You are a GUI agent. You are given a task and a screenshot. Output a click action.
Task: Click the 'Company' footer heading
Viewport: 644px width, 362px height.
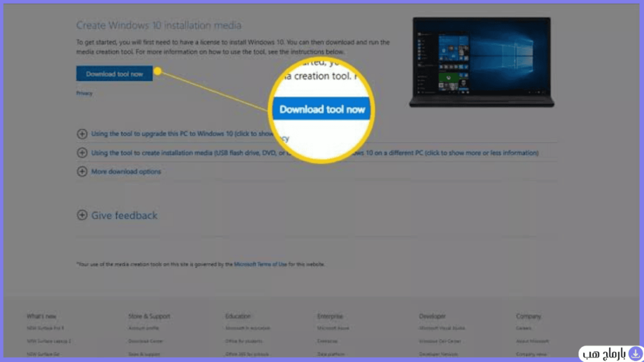pos(528,316)
